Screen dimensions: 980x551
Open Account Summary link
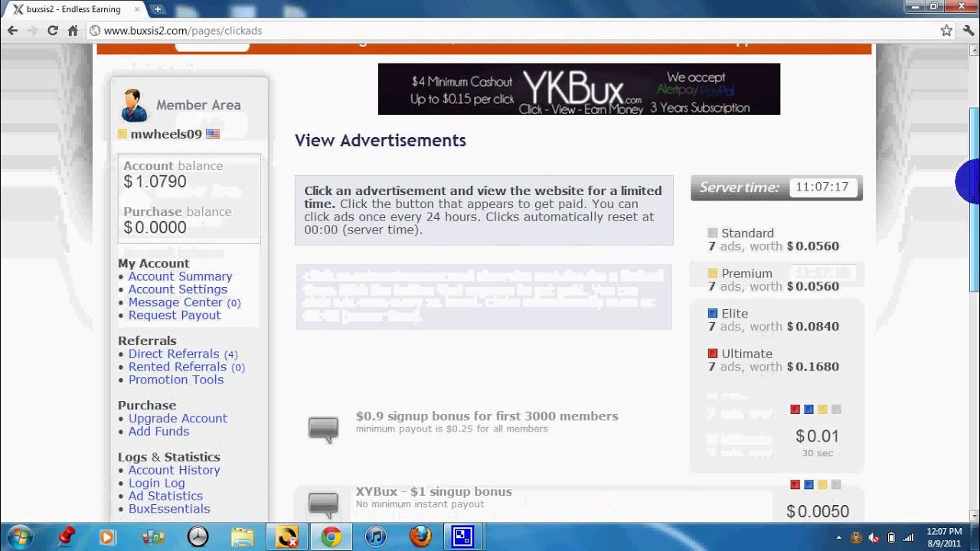tap(180, 276)
